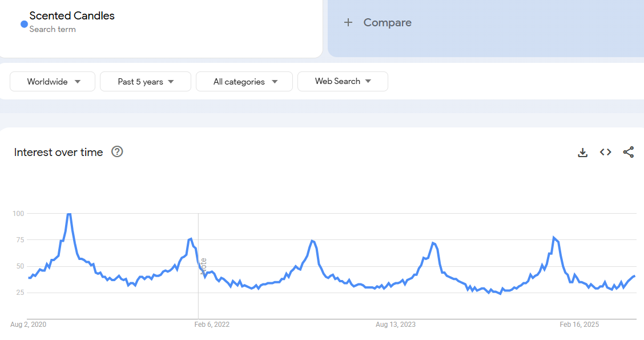Open help for Interest over time
The height and width of the screenshot is (340, 644).
point(117,151)
